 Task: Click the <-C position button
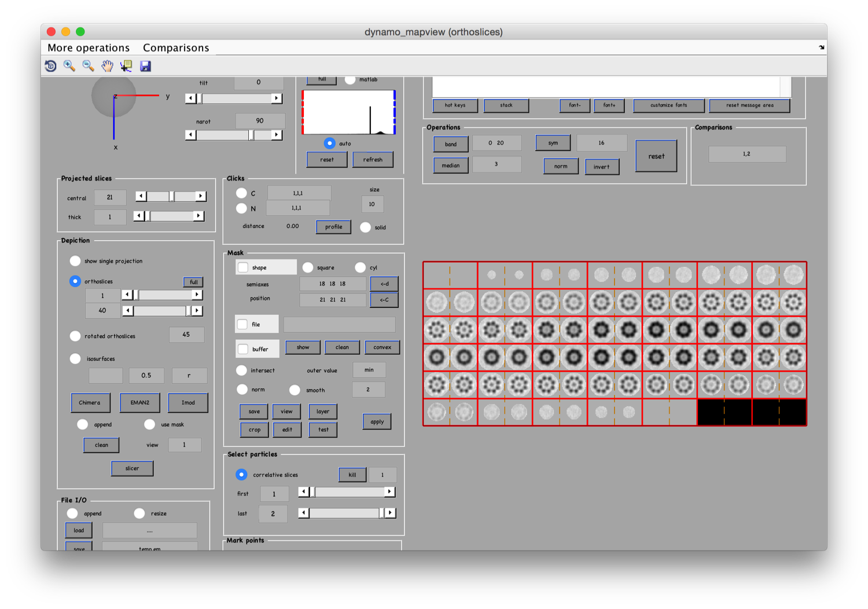click(x=384, y=300)
